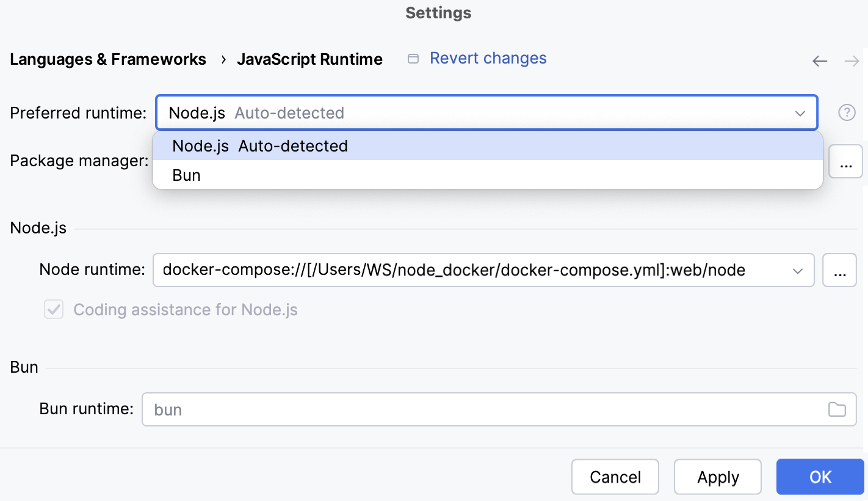The height and width of the screenshot is (501, 868).
Task: Apply the runtime changes
Action: pyautogui.click(x=717, y=477)
